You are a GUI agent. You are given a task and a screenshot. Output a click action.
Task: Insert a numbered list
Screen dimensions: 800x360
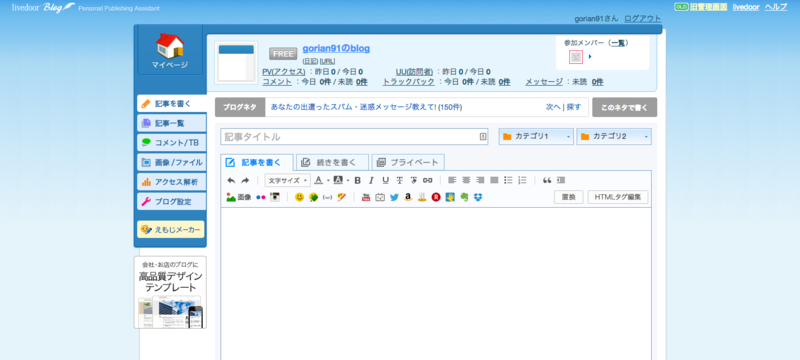[x=522, y=181]
